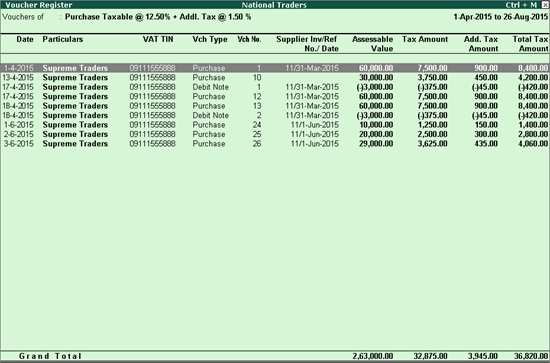Open Debit Note number 2 dated 18-4-2015

click(275, 115)
